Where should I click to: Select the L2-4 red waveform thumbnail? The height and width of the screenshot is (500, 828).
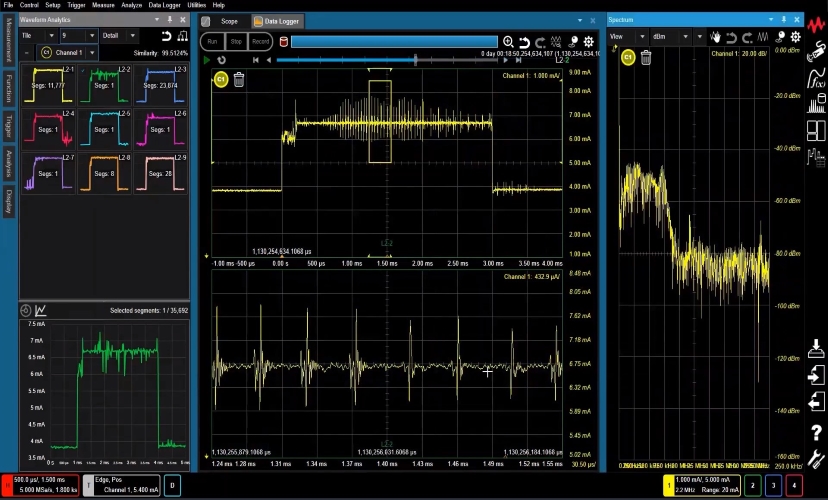point(49,128)
